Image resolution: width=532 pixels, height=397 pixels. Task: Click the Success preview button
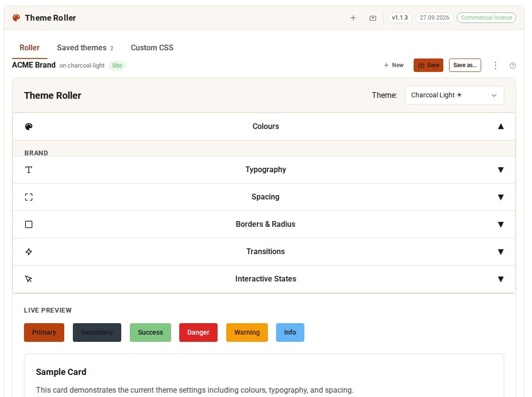pos(150,333)
